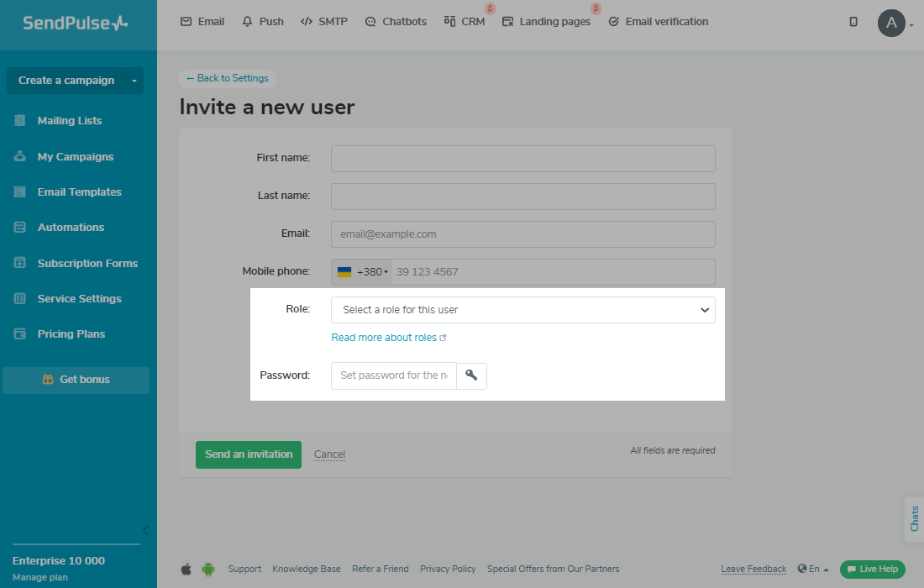Click the mobile device icon in header

click(x=853, y=22)
